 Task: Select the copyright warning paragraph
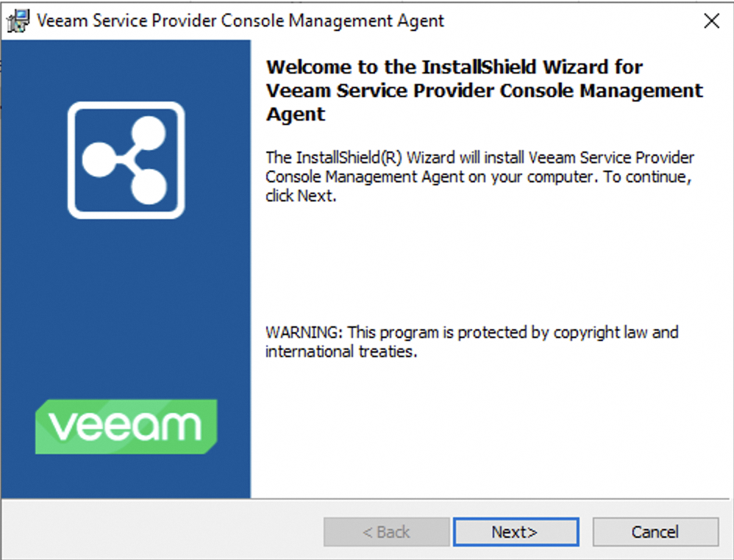coord(471,341)
